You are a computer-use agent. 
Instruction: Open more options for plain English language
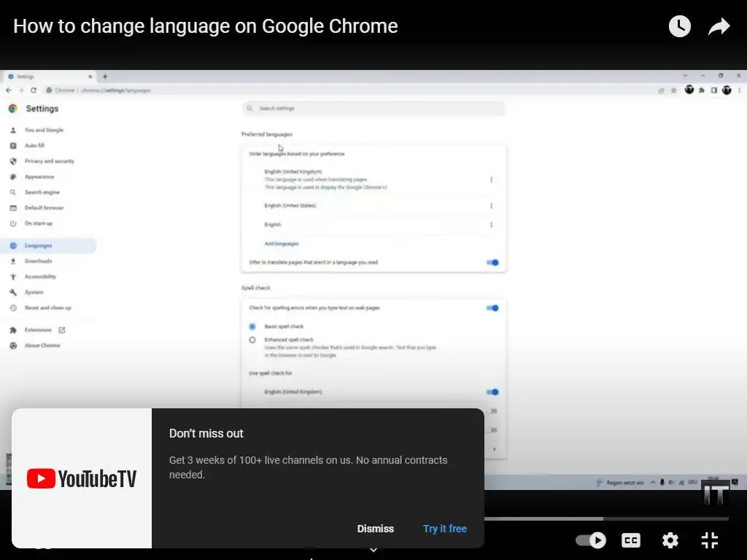491,225
